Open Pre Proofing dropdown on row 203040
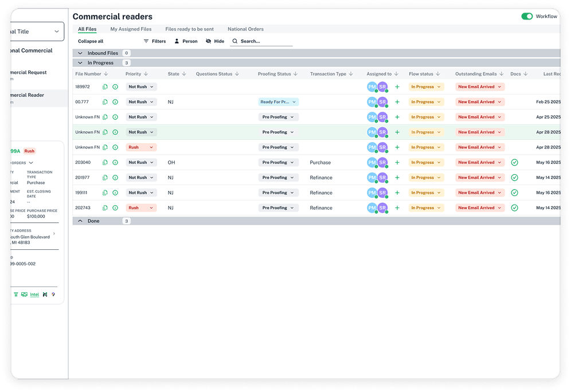571x392 pixels. (x=279, y=162)
